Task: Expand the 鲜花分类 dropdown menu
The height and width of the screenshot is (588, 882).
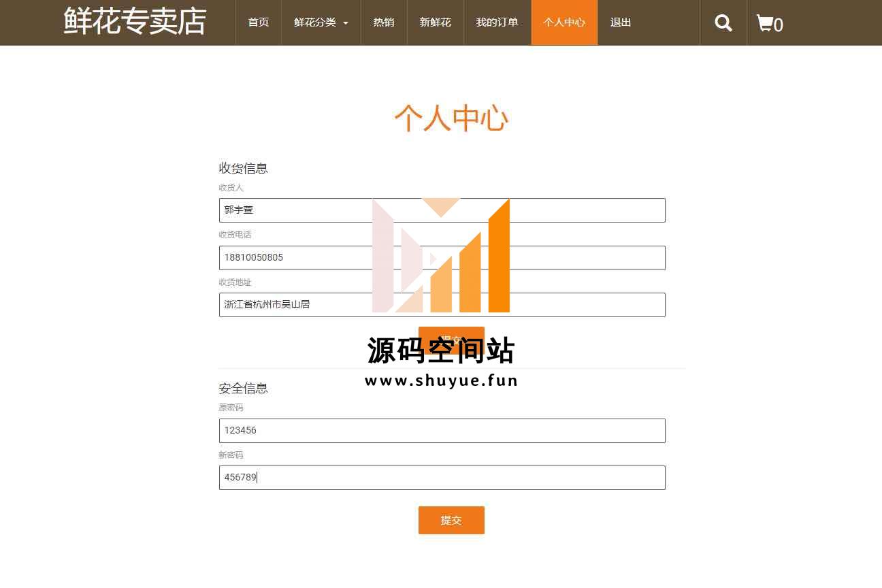Action: (x=321, y=22)
